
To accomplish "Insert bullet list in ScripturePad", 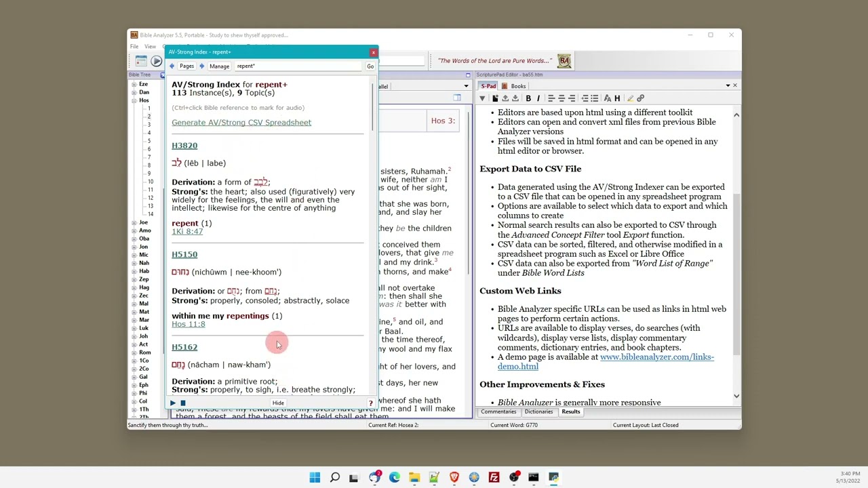I will pos(594,98).
